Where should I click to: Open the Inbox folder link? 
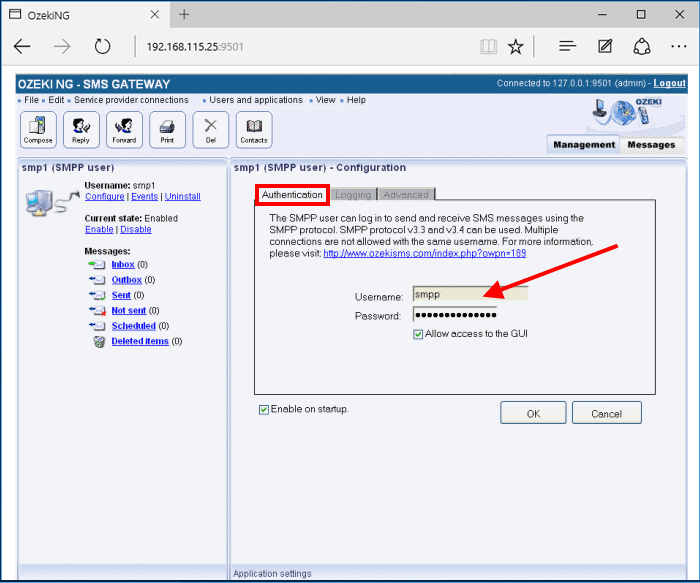(123, 265)
